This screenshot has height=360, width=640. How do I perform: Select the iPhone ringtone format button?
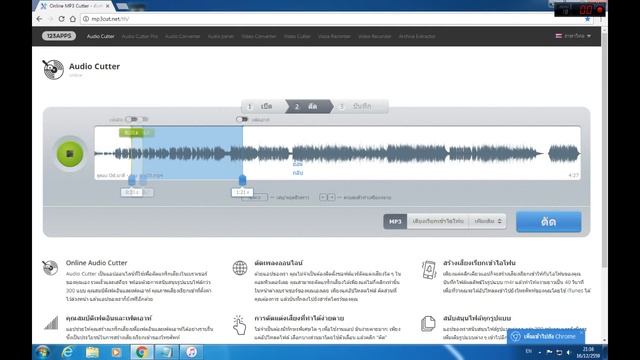click(x=438, y=221)
